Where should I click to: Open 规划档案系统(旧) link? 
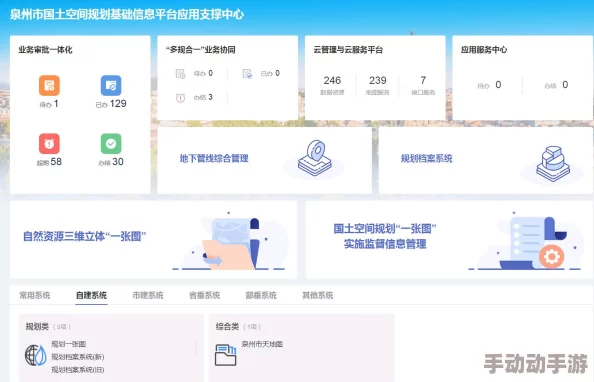78,369
